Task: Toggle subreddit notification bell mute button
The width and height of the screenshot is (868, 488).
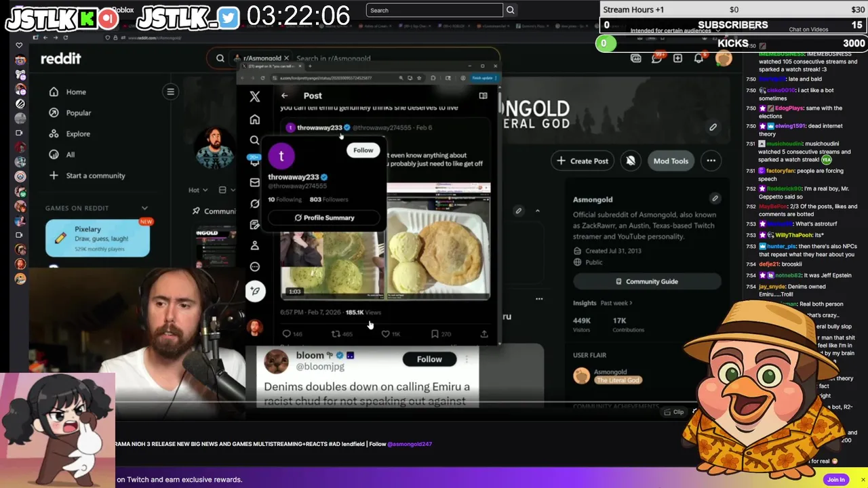Action: click(631, 161)
